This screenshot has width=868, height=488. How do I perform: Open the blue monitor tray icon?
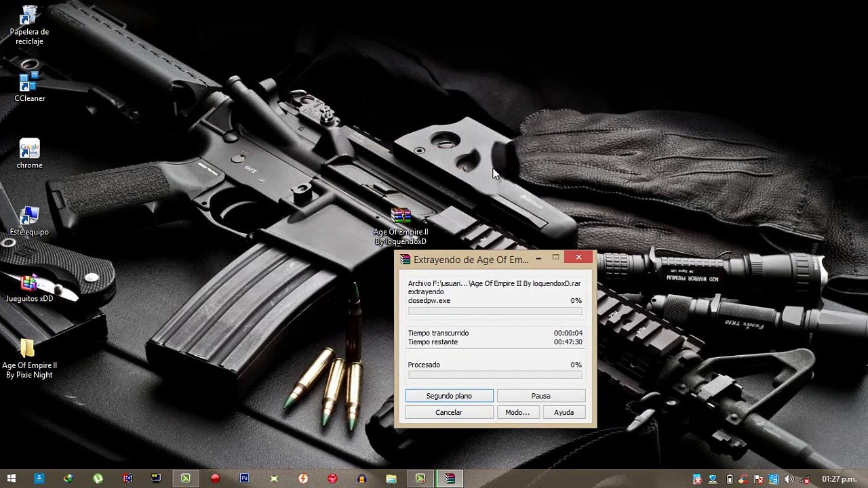tap(774, 479)
